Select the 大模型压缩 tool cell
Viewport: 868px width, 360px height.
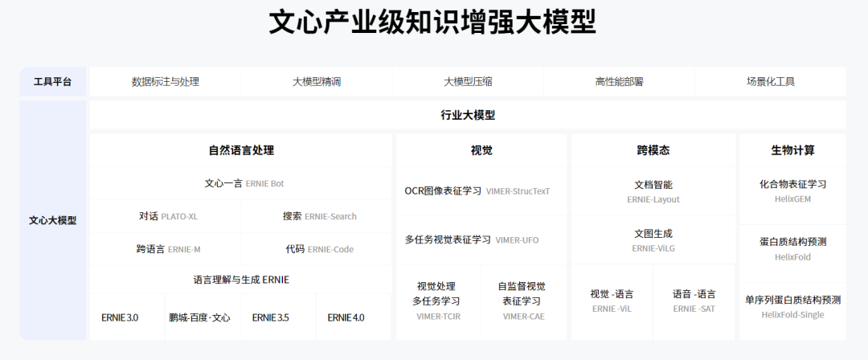tap(468, 82)
